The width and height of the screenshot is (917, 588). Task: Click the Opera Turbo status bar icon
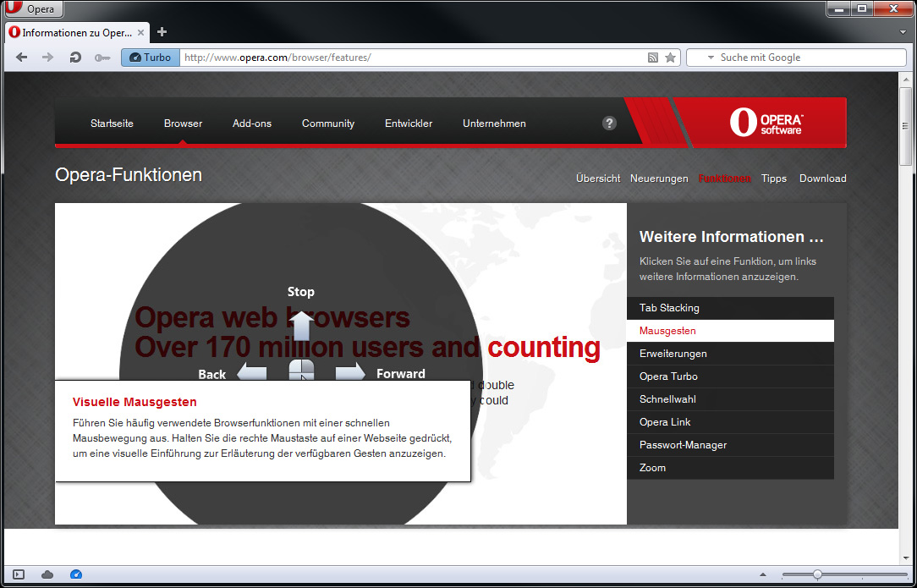pos(76,574)
